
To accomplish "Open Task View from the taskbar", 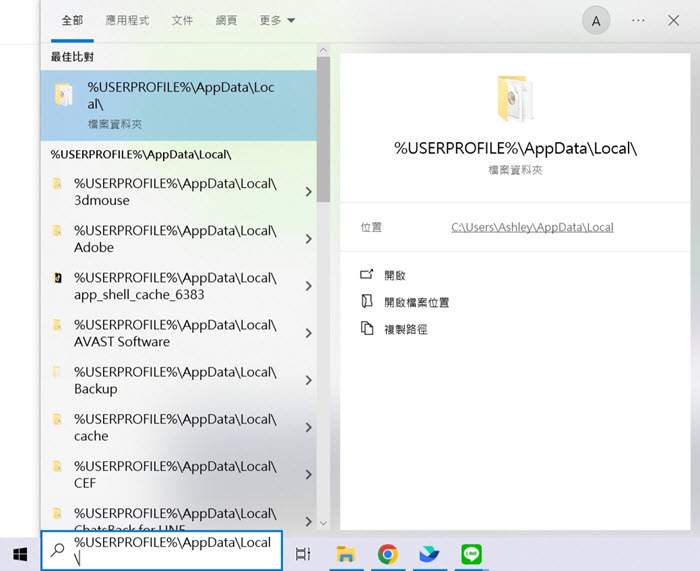I will 303,553.
